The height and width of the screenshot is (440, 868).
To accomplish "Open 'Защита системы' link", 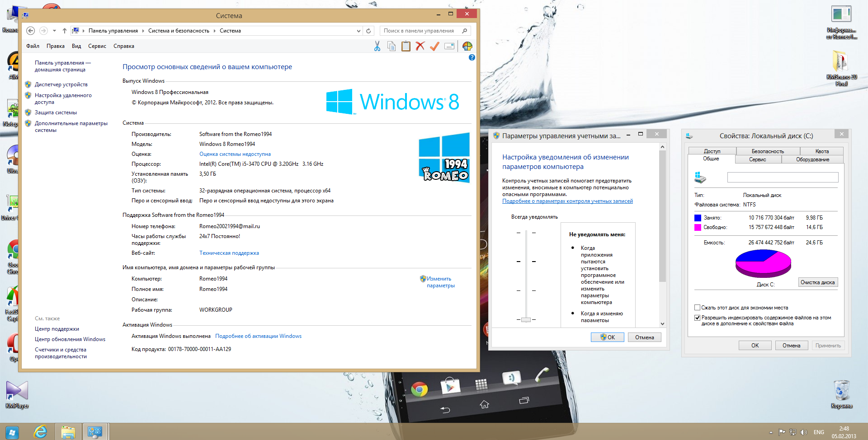I will [56, 112].
